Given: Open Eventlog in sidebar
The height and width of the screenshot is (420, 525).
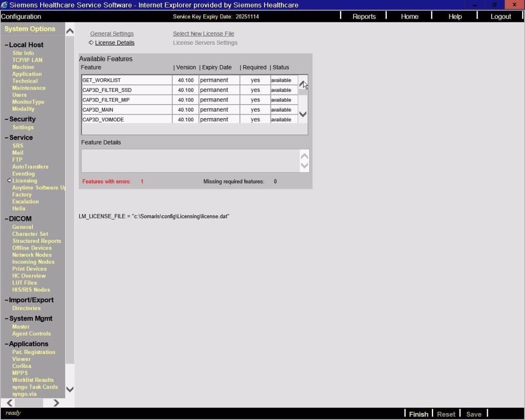Looking at the screenshot, I should (24, 174).
